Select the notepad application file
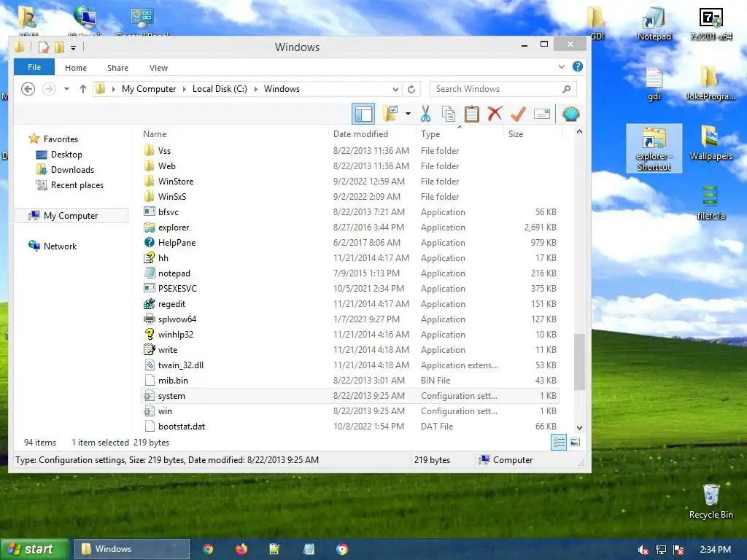Screen dimensions: 747x560 click(350, 273)
